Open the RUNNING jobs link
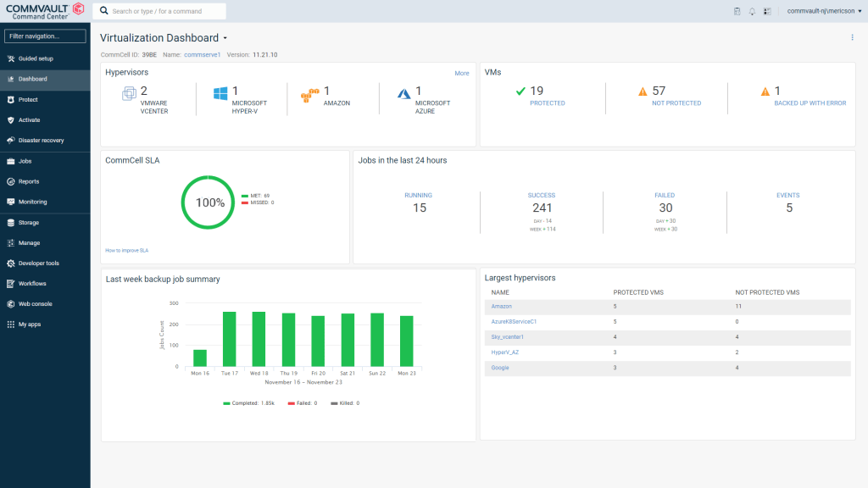The height and width of the screenshot is (488, 868). (x=418, y=196)
